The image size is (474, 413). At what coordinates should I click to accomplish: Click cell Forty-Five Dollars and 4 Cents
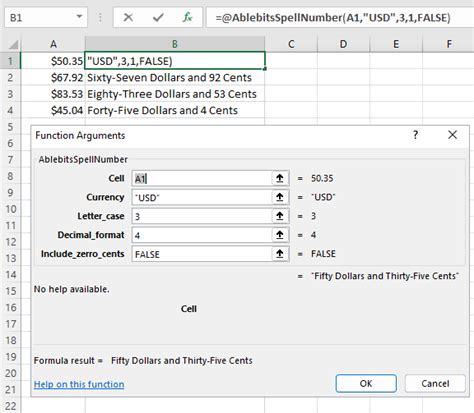pos(175,110)
